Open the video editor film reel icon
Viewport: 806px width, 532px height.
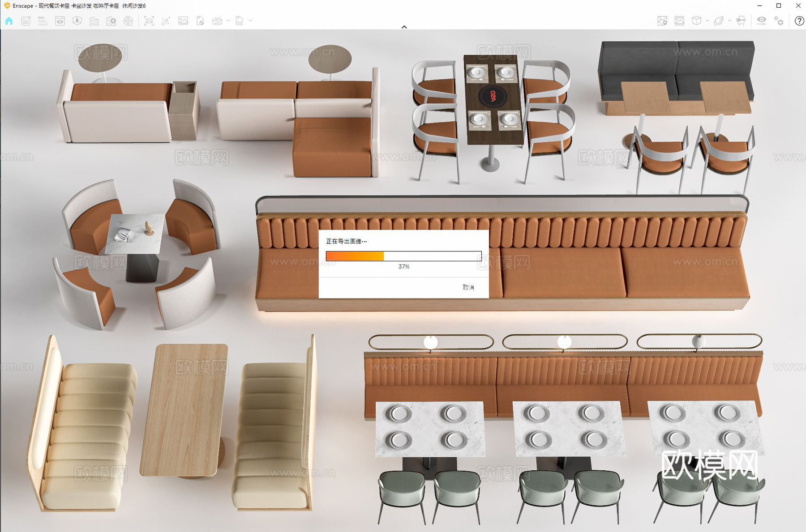[x=129, y=21]
